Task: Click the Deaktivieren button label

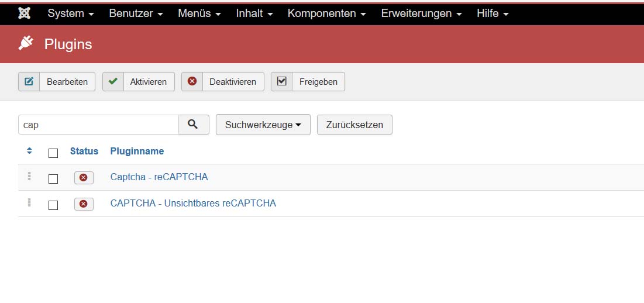Action: pos(232,82)
